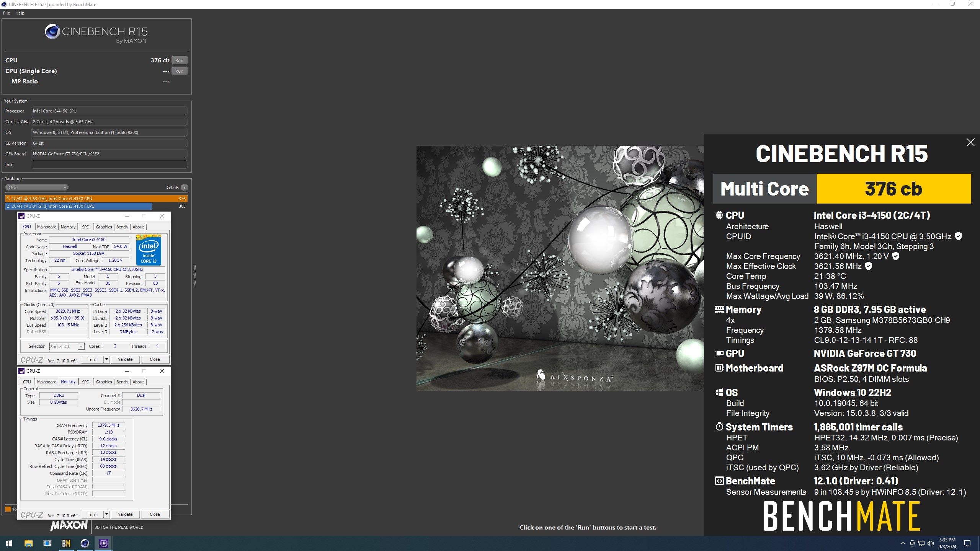This screenshot has height=551, width=980.
Task: Click the shield next to Max Core Frequency
Action: (x=896, y=256)
